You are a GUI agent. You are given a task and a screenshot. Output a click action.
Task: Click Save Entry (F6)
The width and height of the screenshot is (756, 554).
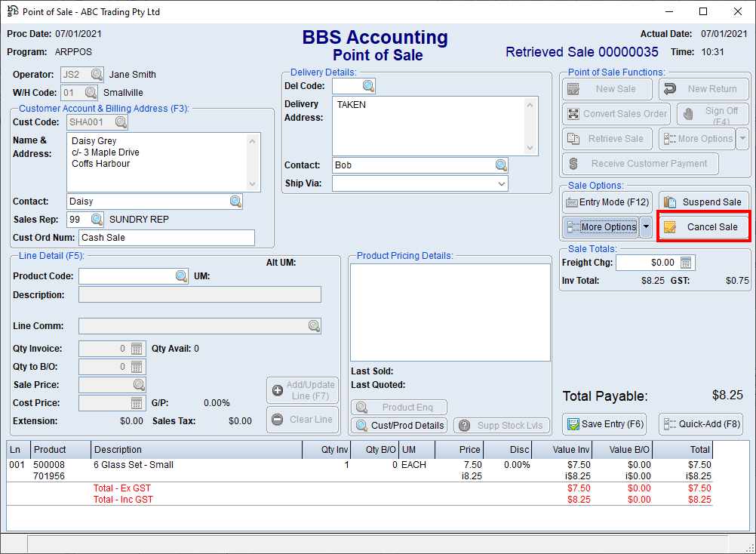pos(607,424)
